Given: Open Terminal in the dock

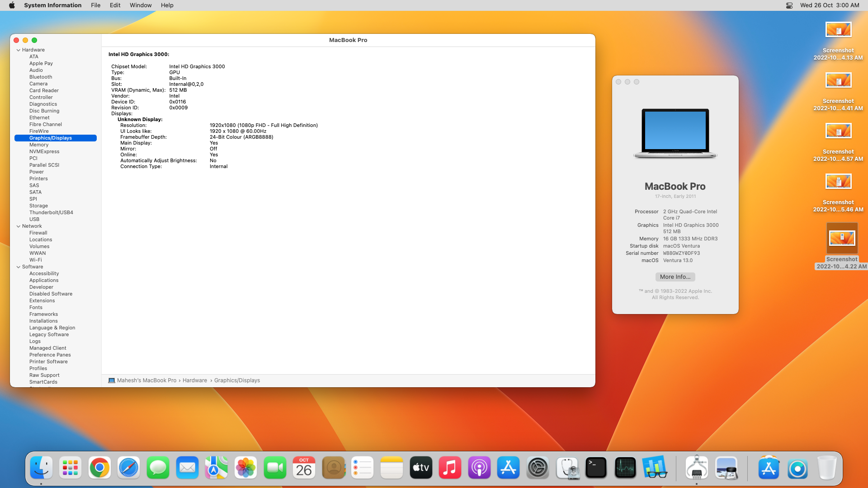Looking at the screenshot, I should [x=596, y=468].
